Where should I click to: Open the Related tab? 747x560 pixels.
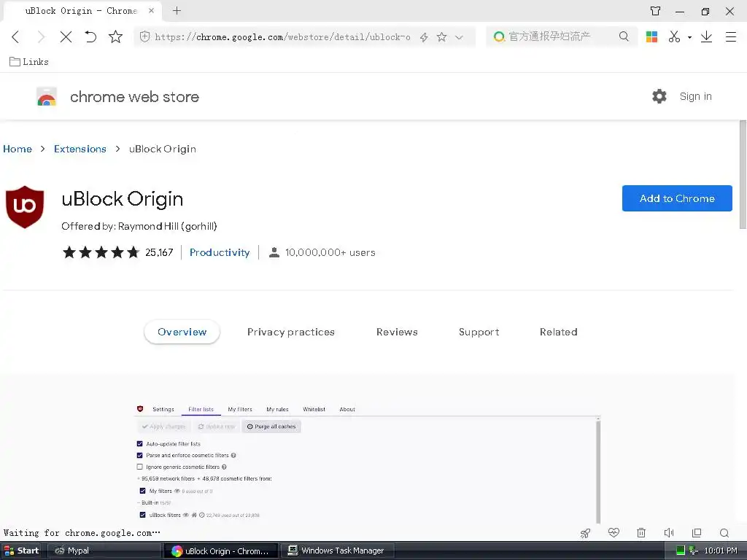558,332
